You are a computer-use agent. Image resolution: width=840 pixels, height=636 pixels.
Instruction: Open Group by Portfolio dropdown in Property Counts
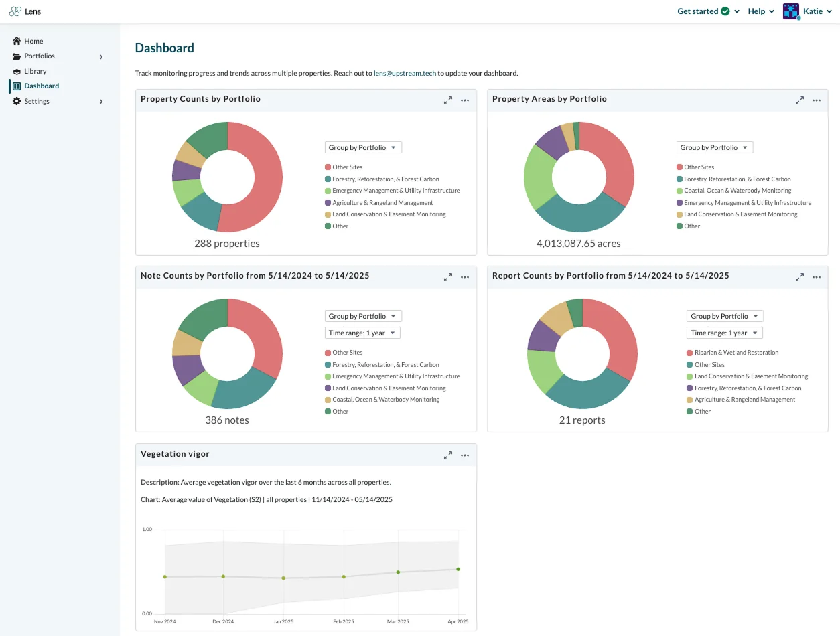[363, 147]
